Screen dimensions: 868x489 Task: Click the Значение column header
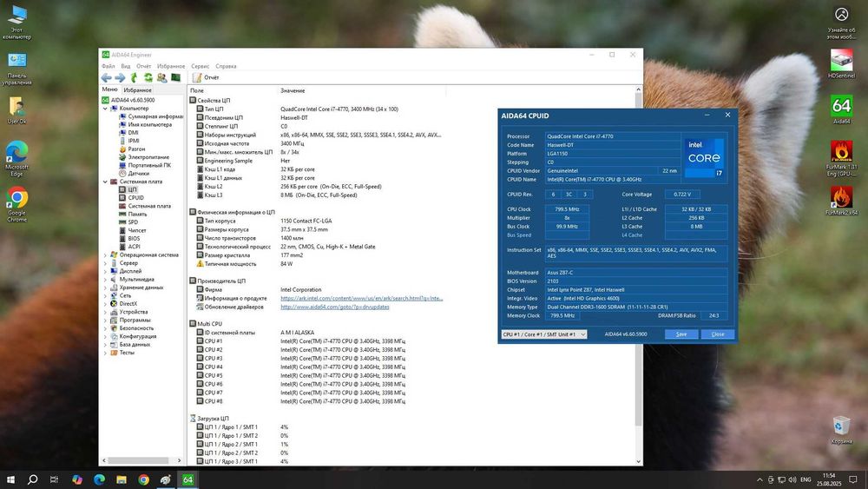pos(361,90)
